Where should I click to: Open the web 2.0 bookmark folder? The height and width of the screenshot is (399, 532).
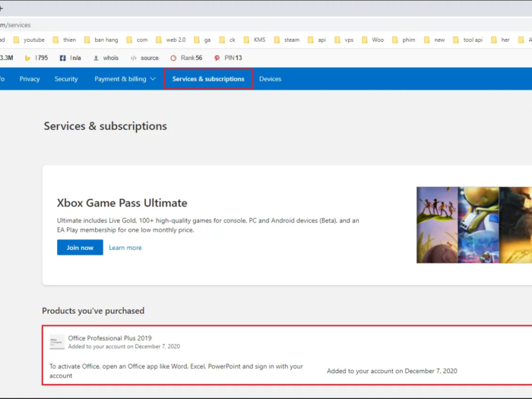[171, 40]
